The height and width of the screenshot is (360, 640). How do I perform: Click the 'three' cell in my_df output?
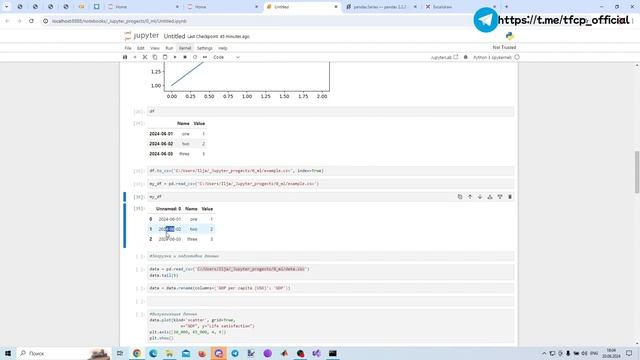pos(192,239)
